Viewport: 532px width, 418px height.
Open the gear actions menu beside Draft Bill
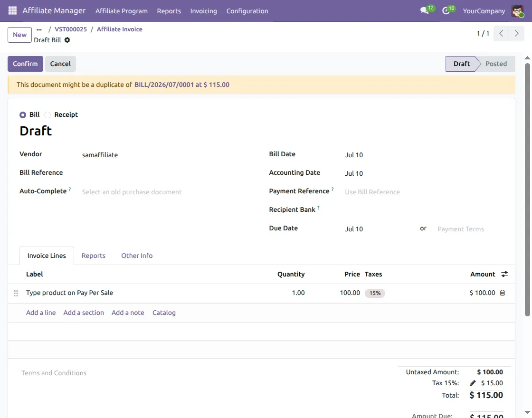click(x=67, y=40)
